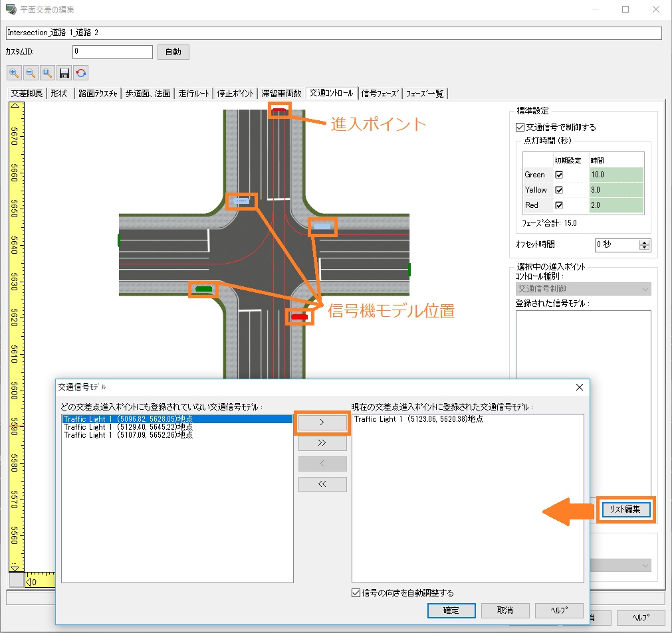Click the オフセット時間 spinner up arrow
Viewport: 672px width, 633px height.
(643, 242)
